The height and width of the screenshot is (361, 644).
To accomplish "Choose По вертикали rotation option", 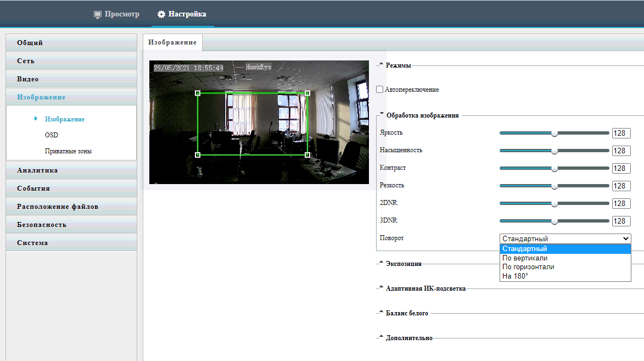I will 565,258.
